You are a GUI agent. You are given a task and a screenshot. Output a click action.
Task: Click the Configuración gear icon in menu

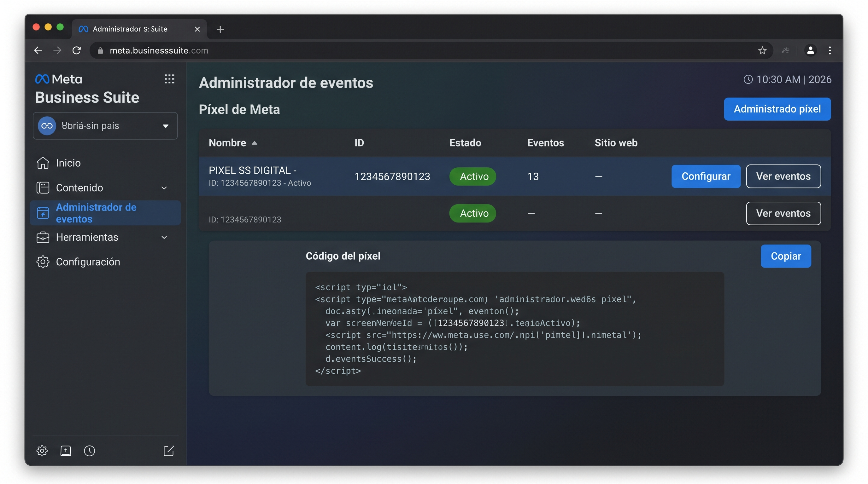tap(43, 262)
